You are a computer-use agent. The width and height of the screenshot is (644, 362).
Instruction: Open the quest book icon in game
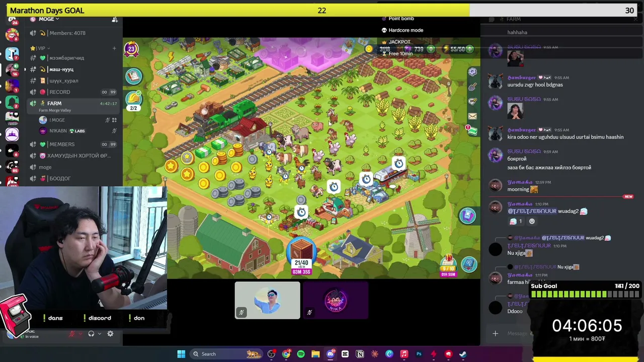point(134,76)
